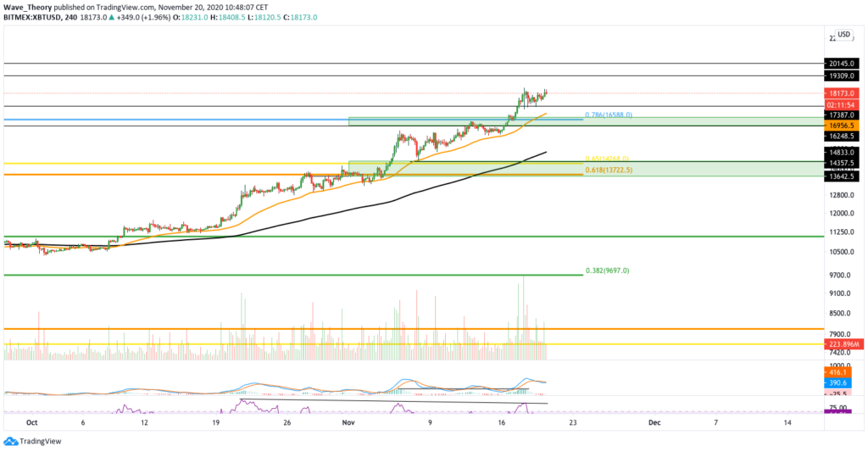This screenshot has height=452, width=868.
Task: Click the red 18173.0 current price tag
Action: (x=842, y=93)
